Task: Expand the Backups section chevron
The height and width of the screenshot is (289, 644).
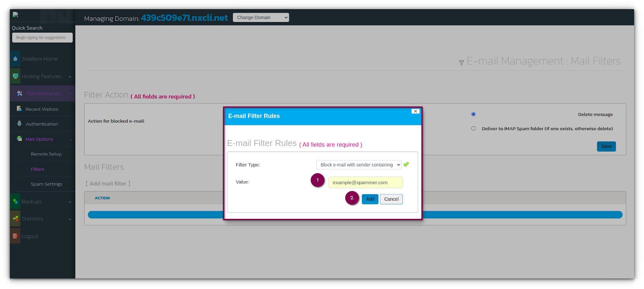Action: click(x=70, y=202)
